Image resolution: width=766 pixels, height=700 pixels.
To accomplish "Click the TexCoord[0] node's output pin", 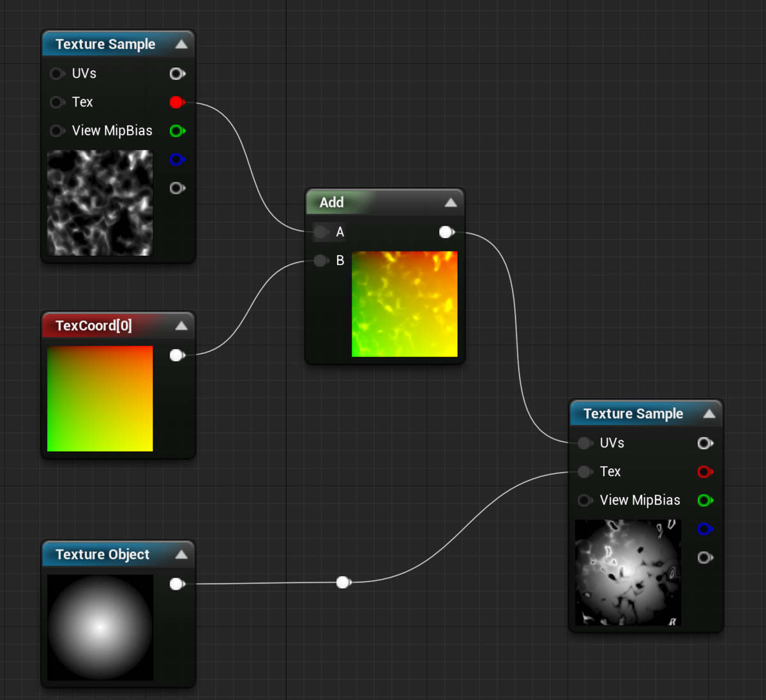I will (177, 355).
